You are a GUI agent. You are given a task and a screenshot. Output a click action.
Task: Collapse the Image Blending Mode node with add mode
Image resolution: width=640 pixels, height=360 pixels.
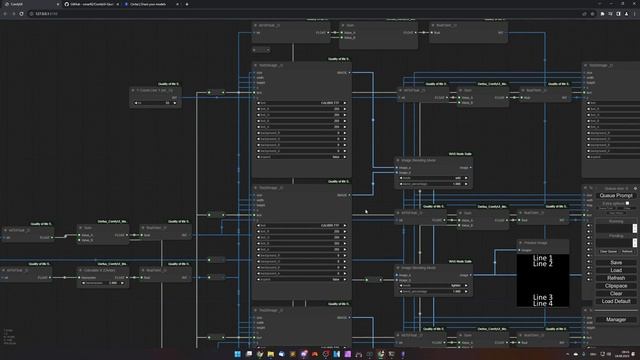398,160
